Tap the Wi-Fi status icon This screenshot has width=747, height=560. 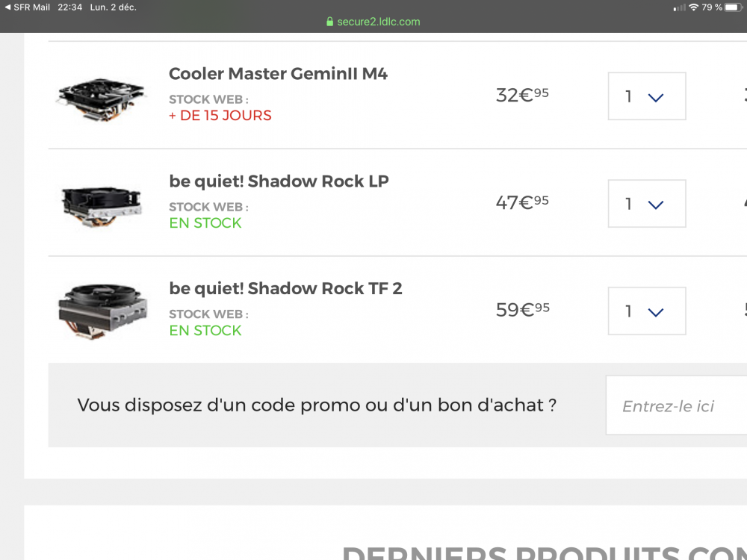point(693,7)
